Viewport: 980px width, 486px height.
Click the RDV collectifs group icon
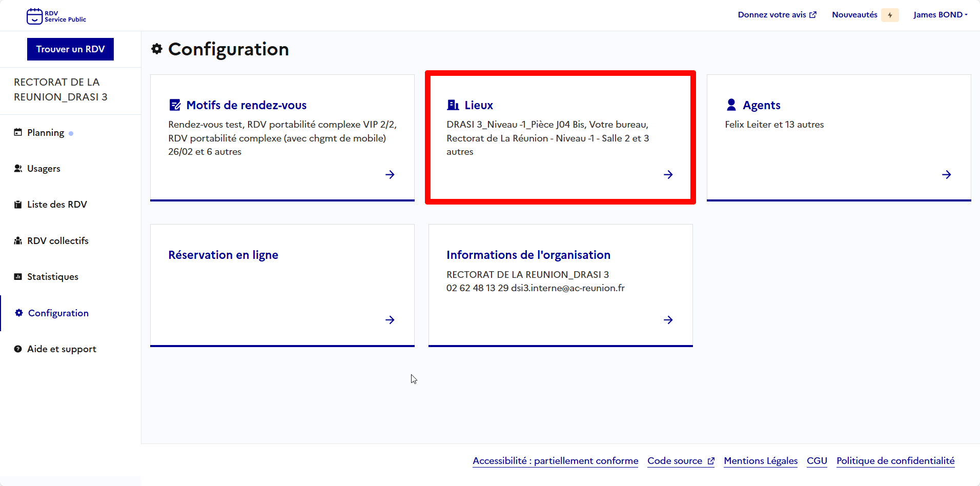click(18, 240)
